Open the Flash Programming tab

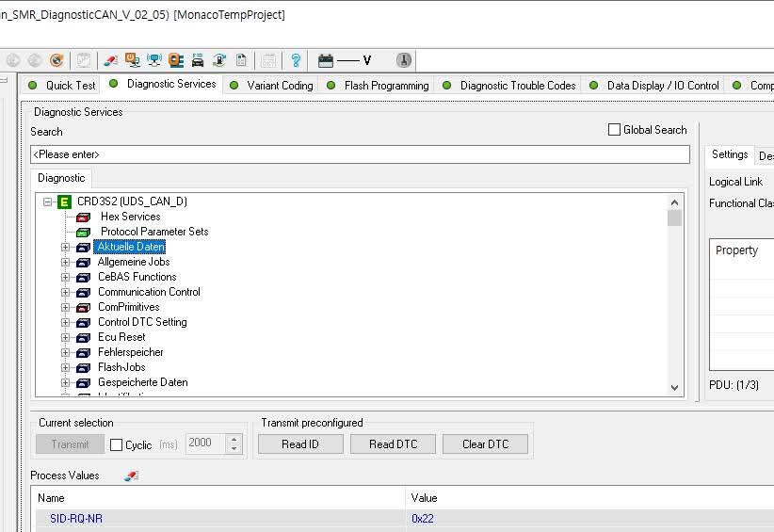tap(378, 86)
